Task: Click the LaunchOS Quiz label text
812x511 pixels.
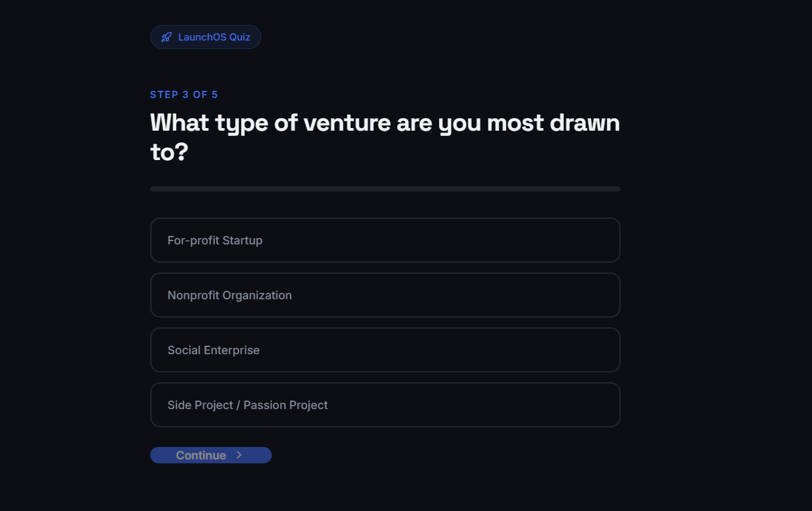Action: click(x=214, y=37)
